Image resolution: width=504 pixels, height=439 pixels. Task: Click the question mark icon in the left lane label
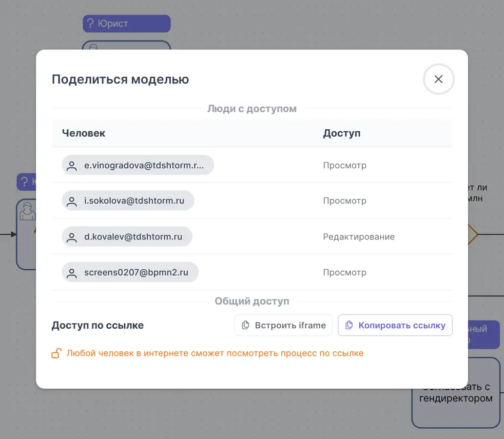pyautogui.click(x=24, y=182)
